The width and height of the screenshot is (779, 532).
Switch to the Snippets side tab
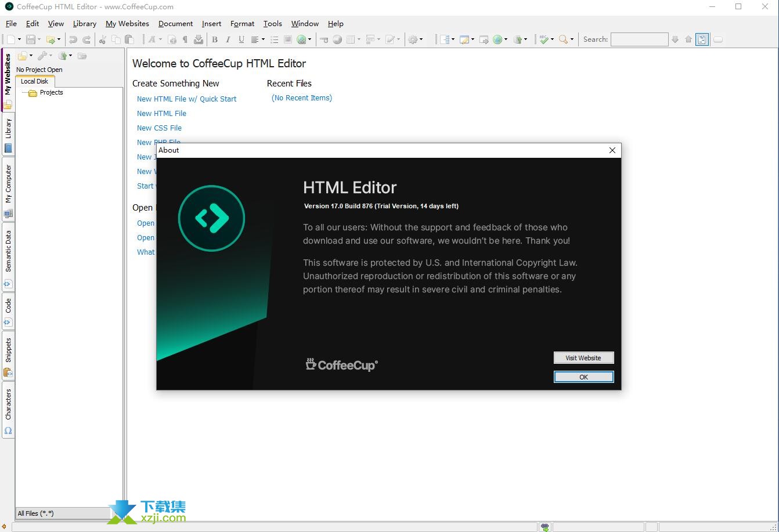(x=8, y=355)
